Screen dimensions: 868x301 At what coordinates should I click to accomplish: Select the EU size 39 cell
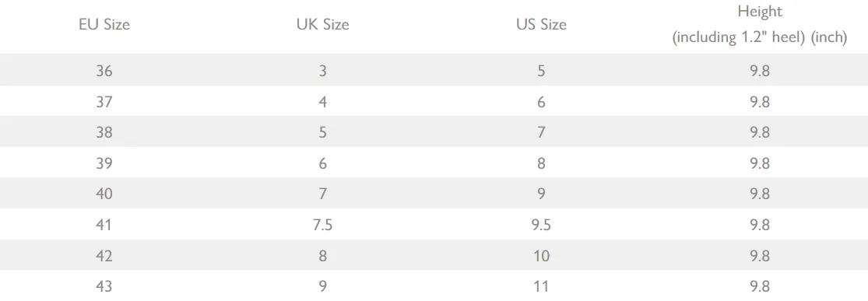(x=104, y=164)
